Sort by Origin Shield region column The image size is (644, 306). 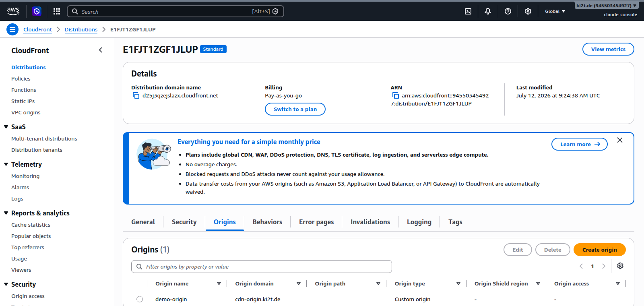538,283
